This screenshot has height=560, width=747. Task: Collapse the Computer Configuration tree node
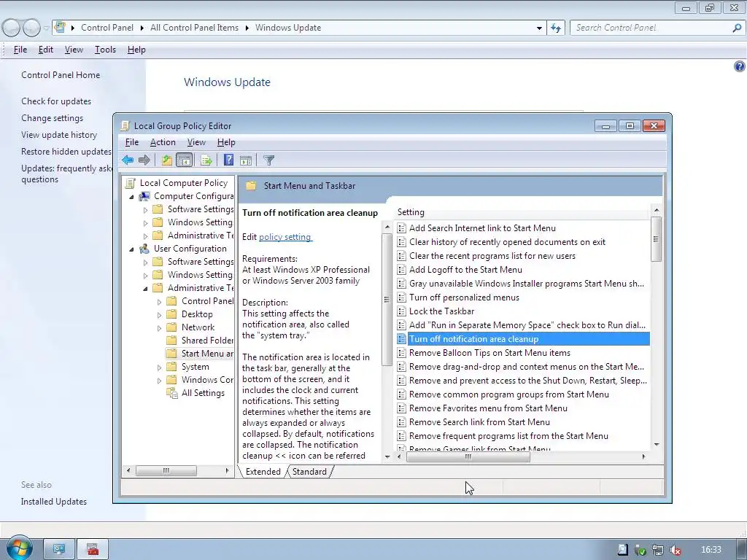tap(132, 197)
